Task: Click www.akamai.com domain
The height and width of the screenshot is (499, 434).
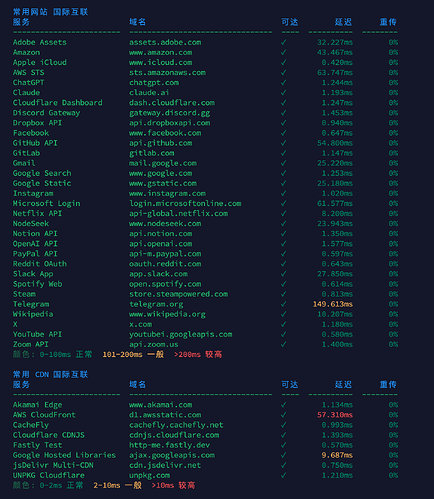Action: [161, 405]
